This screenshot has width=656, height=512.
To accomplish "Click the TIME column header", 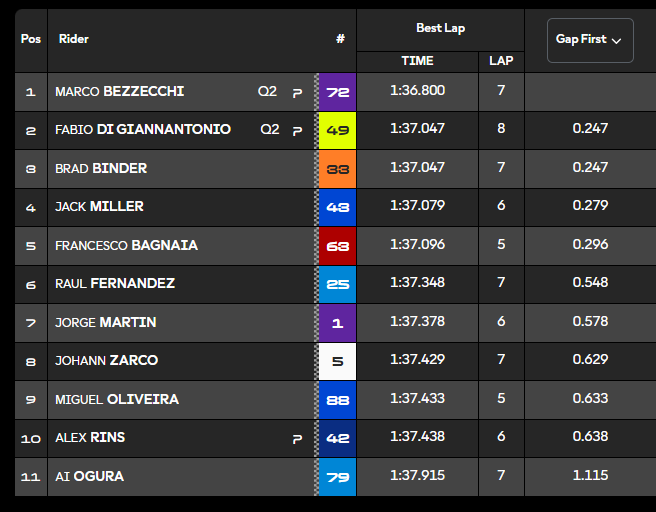I will coord(417,61).
